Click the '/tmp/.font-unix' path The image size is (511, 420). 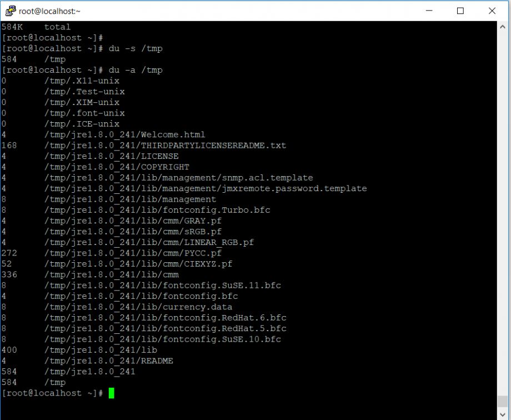point(84,113)
